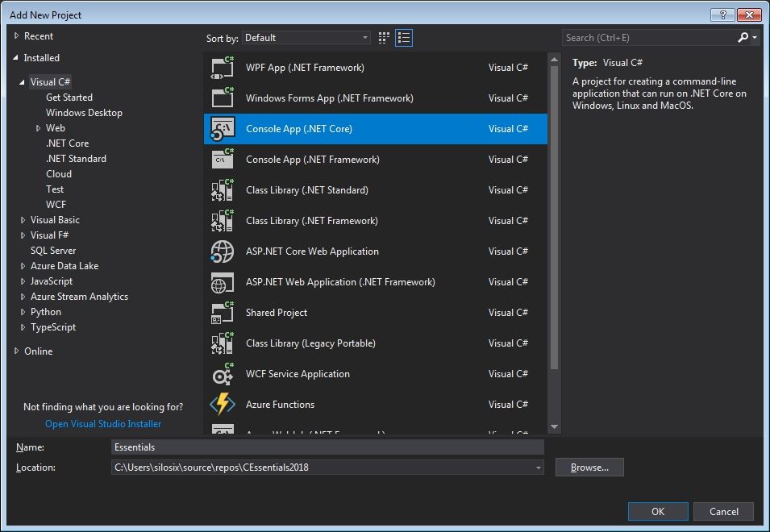Select Windows Desktop category in tree
Viewport: 770px width, 532px height.
pos(84,113)
